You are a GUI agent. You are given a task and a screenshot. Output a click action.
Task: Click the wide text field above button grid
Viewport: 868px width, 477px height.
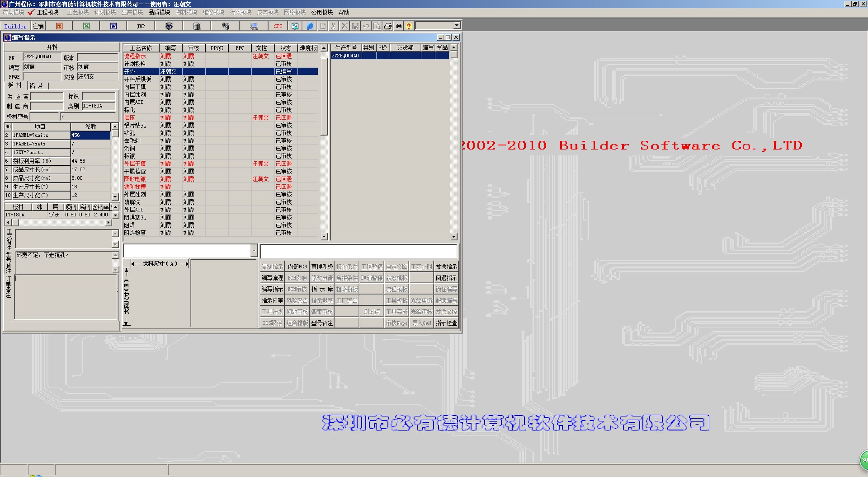(359, 251)
